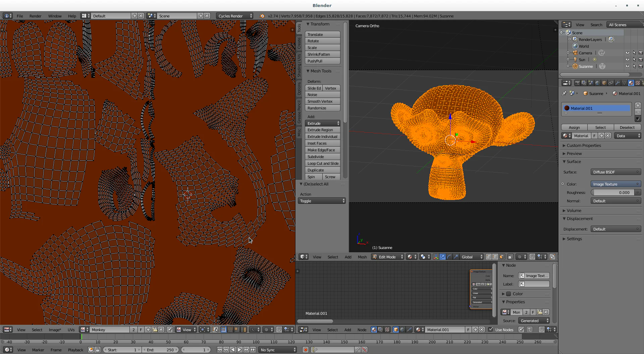This screenshot has height=354, width=644.
Task: Jump to timeline start frame
Action: click(219, 350)
